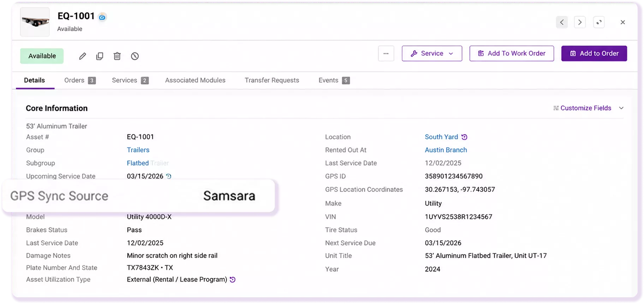Click the Add To Work Order button
644x304 pixels.
(512, 54)
